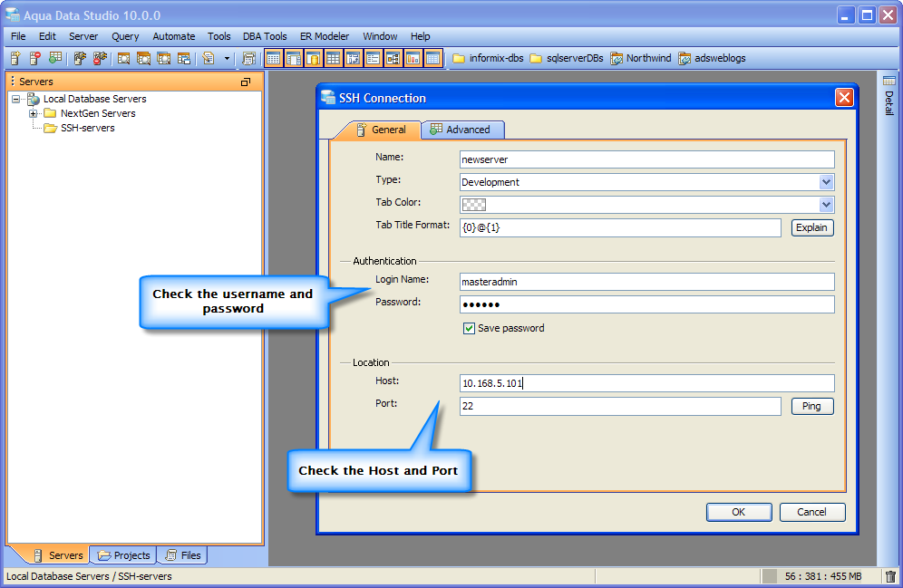Click the highlighted list-form window icon

[374, 58]
